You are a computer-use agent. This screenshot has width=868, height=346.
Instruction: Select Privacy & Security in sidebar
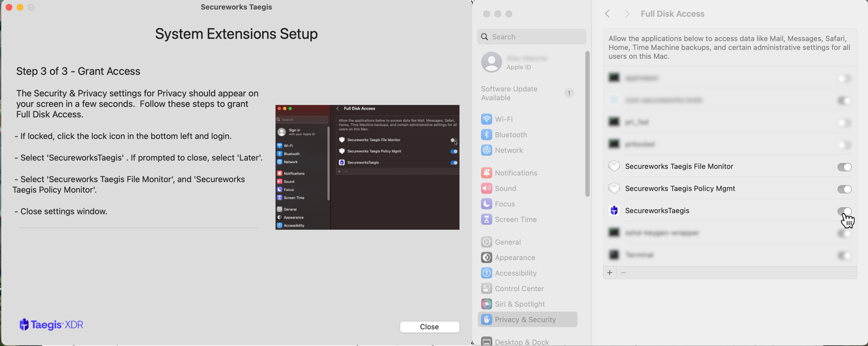tap(528, 319)
